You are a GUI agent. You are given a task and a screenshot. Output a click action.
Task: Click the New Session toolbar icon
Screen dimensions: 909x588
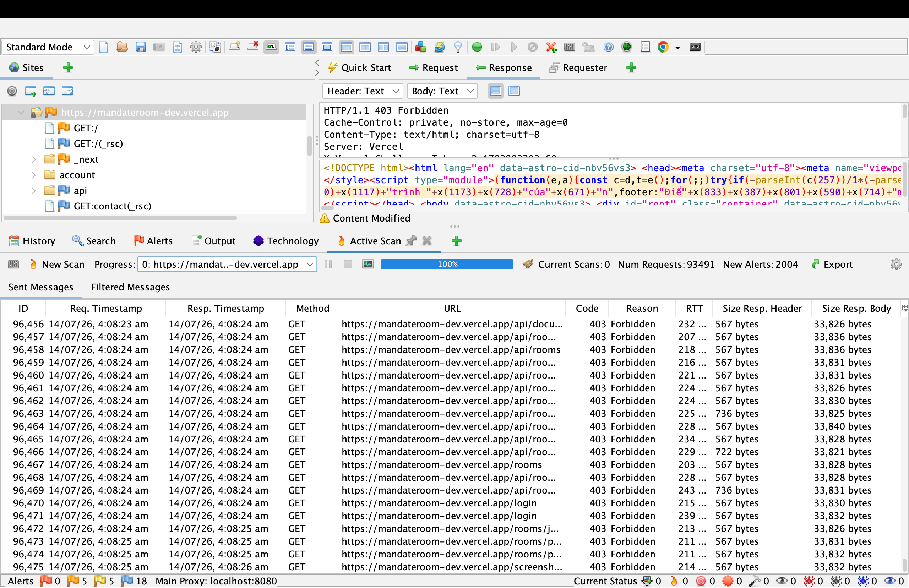click(103, 47)
